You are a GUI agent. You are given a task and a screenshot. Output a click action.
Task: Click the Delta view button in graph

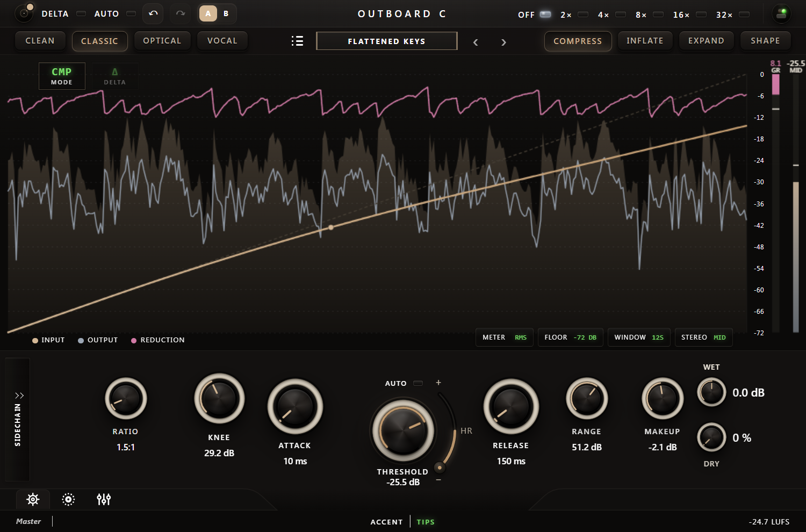114,76
